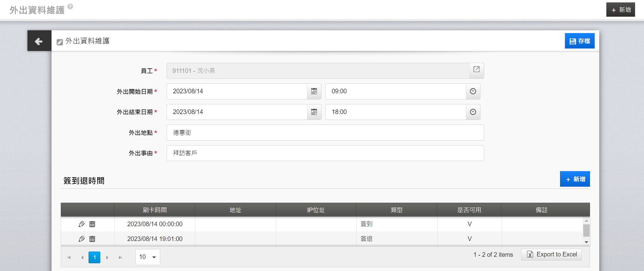Export the table to Excel
644x271 pixels.
[x=551, y=255]
